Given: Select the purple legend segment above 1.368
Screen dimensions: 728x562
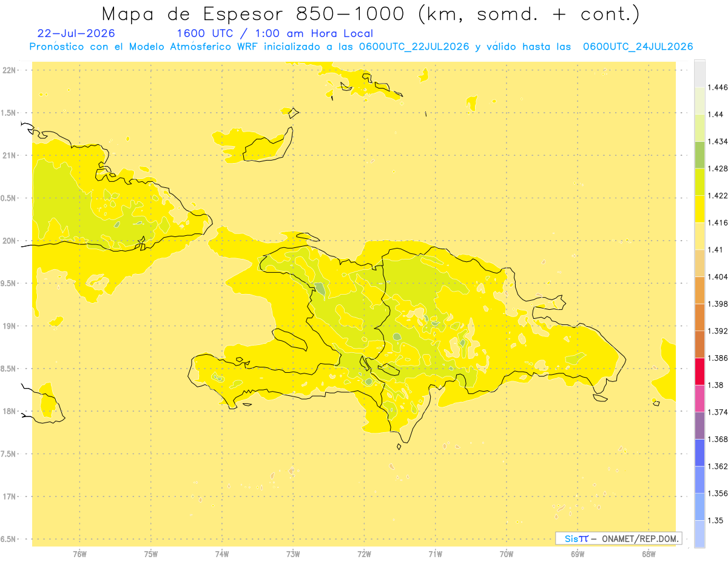Looking at the screenshot, I should [699, 426].
